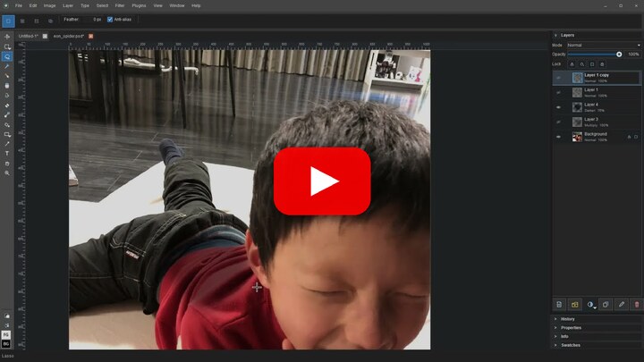Toggle visibility of Layer 1

pyautogui.click(x=558, y=92)
